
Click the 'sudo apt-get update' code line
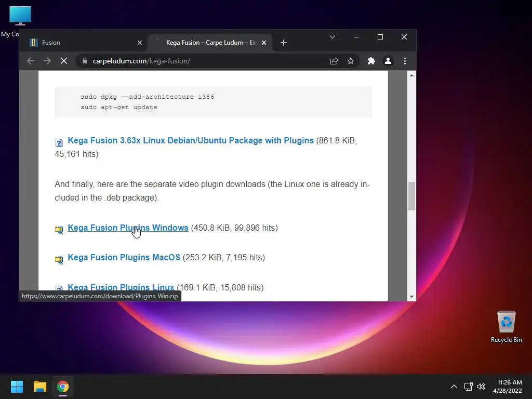119,107
